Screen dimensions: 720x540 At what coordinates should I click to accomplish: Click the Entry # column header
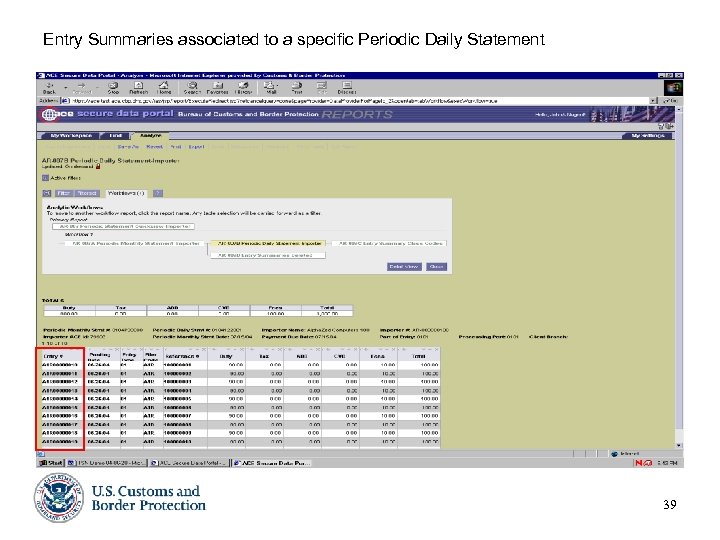tap(61, 356)
